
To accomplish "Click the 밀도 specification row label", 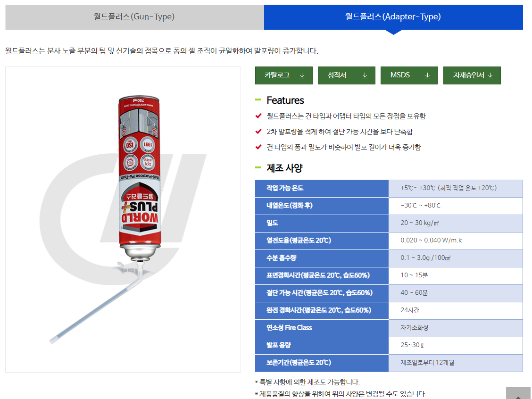I will (322, 223).
